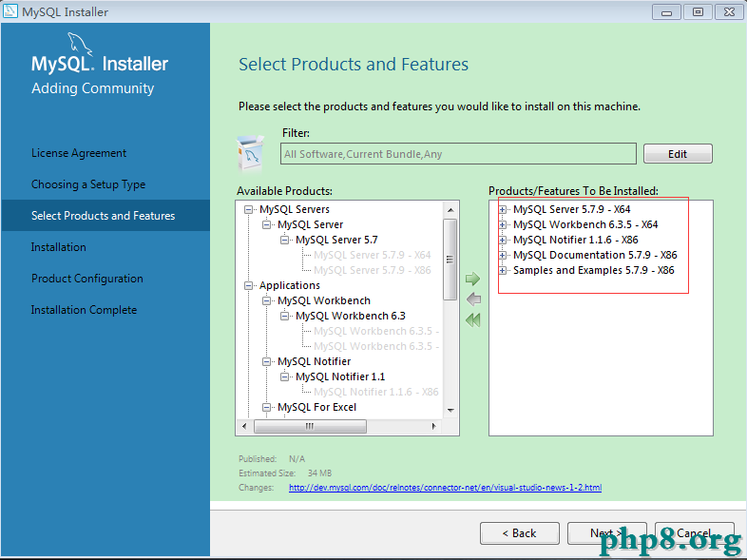Go to Product Configuration step
The width and height of the screenshot is (747, 560).
pyautogui.click(x=87, y=279)
